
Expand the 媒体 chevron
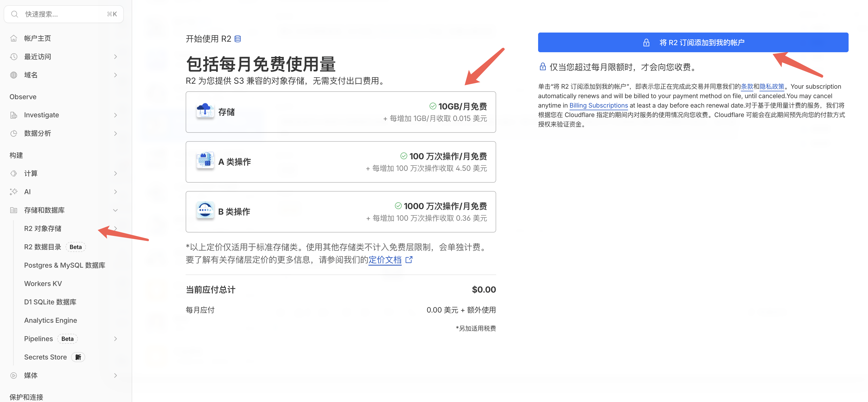115,375
